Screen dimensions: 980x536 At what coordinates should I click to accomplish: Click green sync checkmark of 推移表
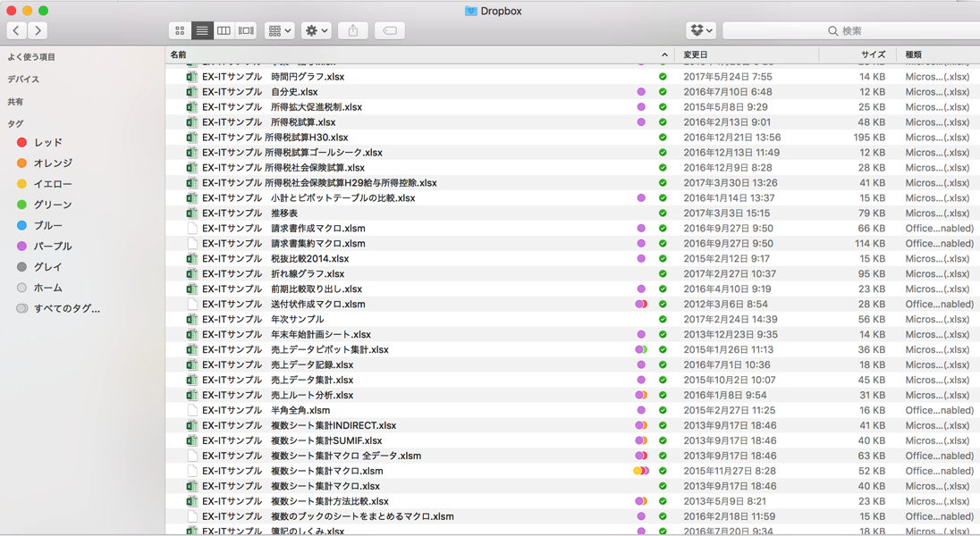tap(663, 213)
